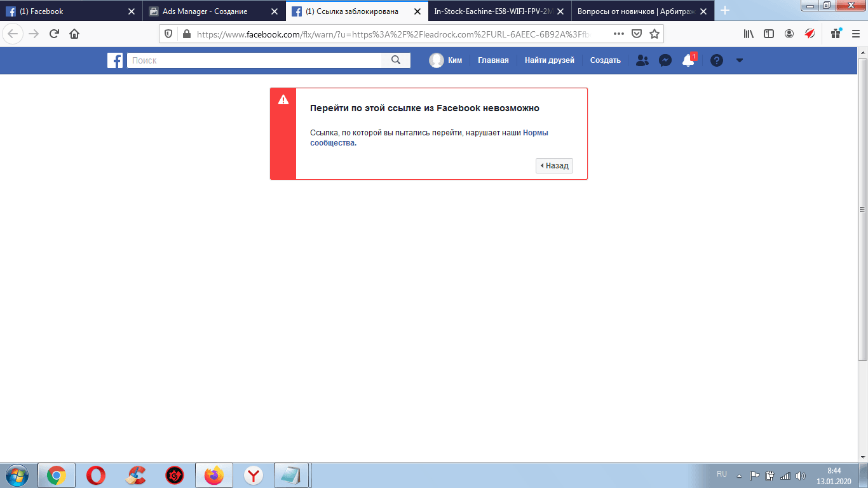Open the black-red taskbar app icon
Screen dimensions: 868x488
pos(175,475)
